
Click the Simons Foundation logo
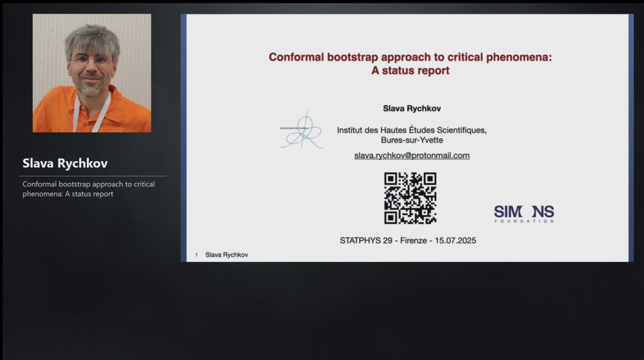(524, 214)
